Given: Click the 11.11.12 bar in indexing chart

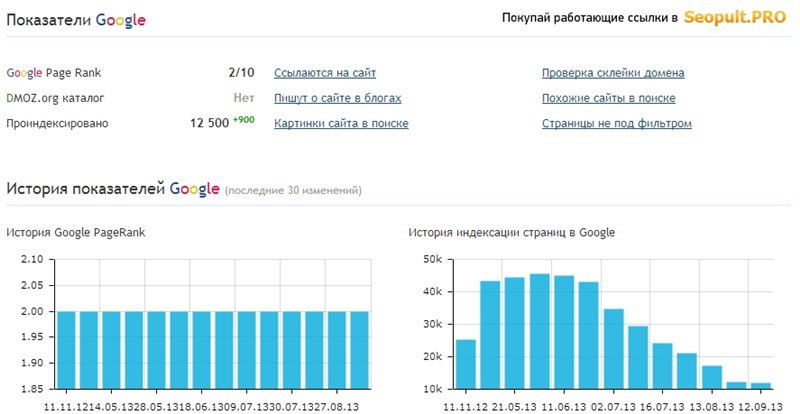Looking at the screenshot, I should click(465, 364).
